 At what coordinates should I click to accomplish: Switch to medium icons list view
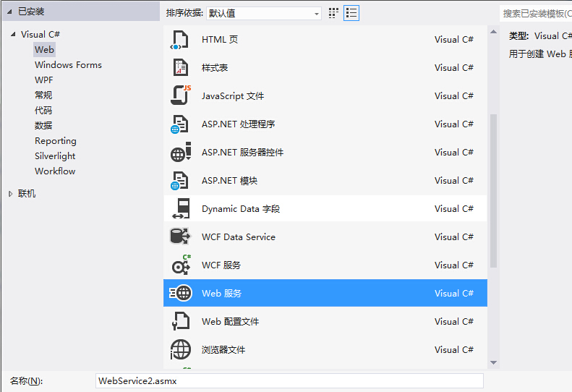351,13
